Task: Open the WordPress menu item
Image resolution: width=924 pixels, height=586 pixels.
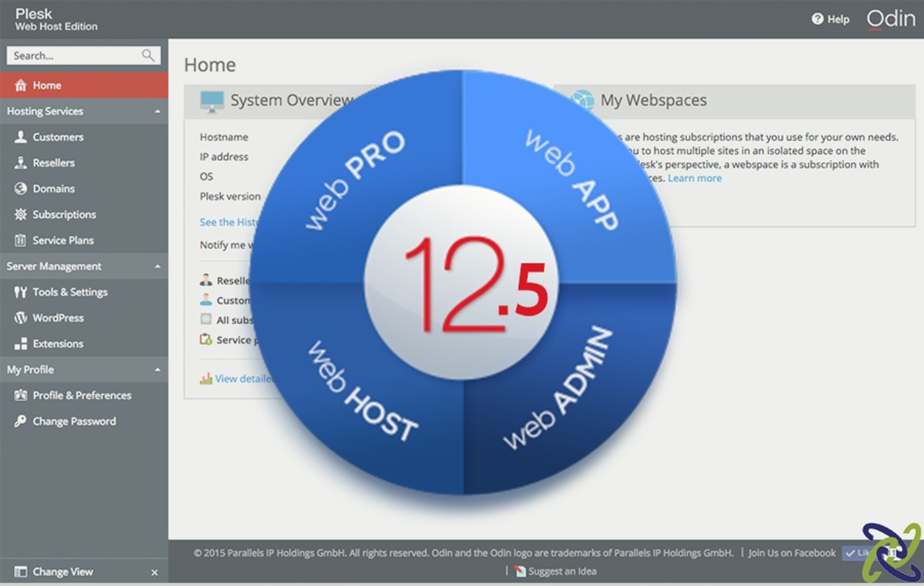Action: pos(84,318)
